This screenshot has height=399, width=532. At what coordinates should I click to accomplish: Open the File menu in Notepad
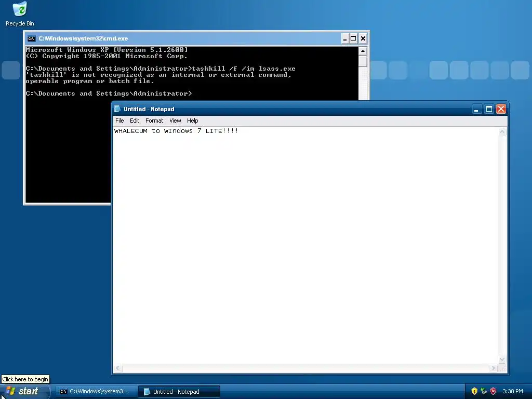coord(119,121)
